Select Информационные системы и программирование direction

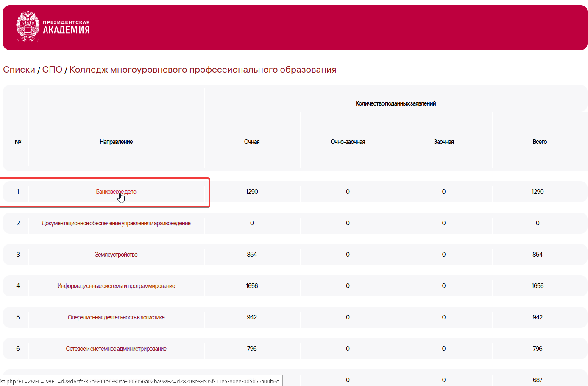pos(116,285)
